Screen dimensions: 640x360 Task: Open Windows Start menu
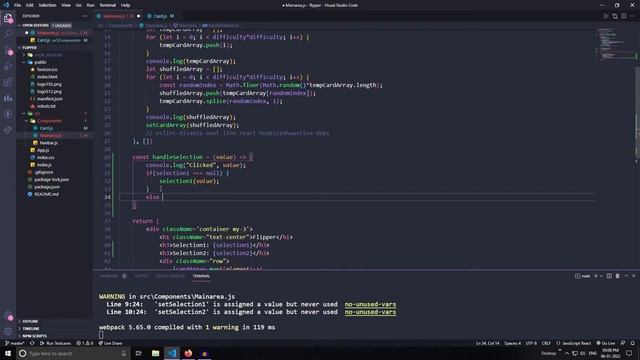(8, 353)
